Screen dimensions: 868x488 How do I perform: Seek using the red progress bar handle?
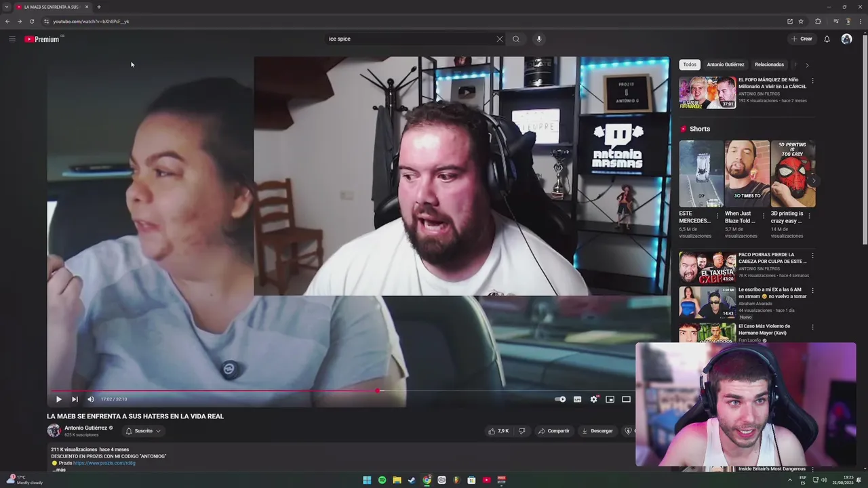(378, 390)
